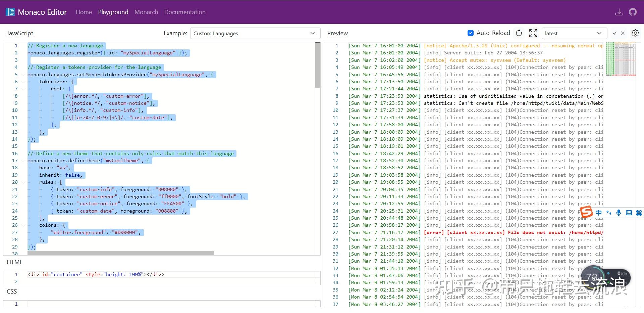Open the input method toolbox grid icon
The height and width of the screenshot is (313, 644).
pyautogui.click(x=639, y=213)
